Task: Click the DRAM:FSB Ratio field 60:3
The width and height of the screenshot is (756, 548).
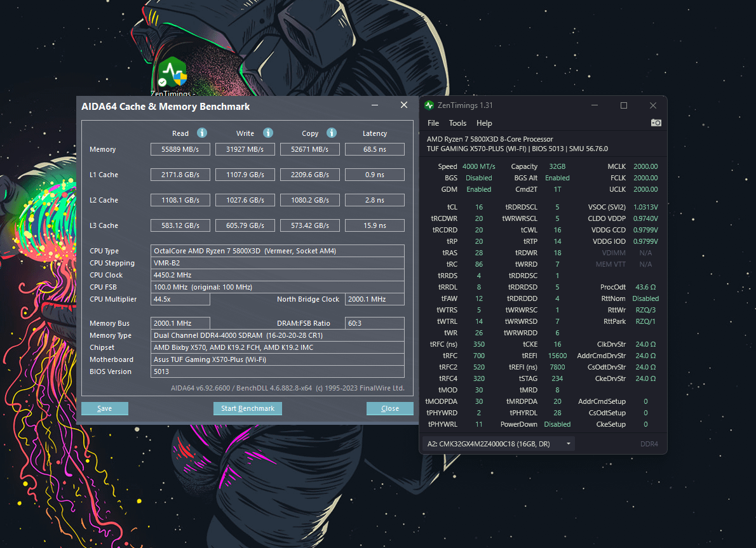Action: tap(375, 323)
